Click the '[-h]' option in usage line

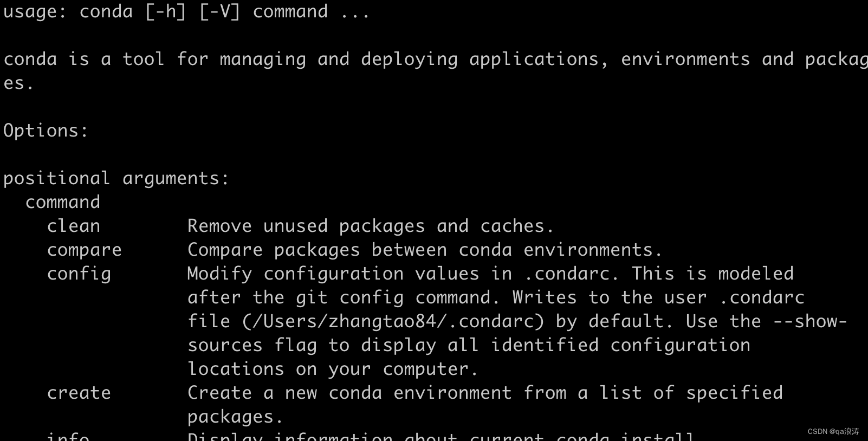(x=165, y=11)
